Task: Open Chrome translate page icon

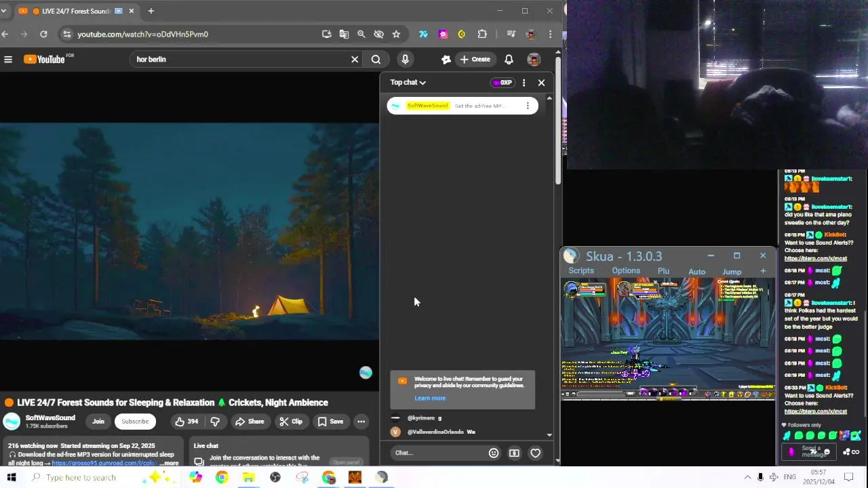Action: coord(344,34)
